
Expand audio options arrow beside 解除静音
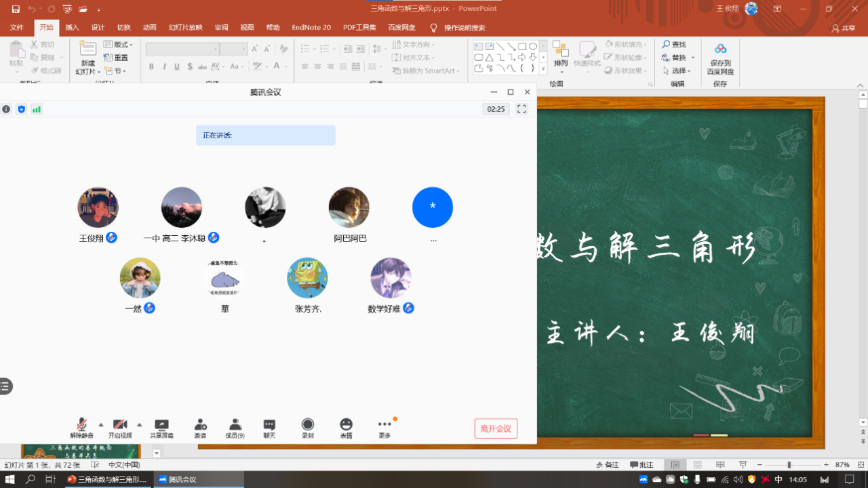[101, 425]
